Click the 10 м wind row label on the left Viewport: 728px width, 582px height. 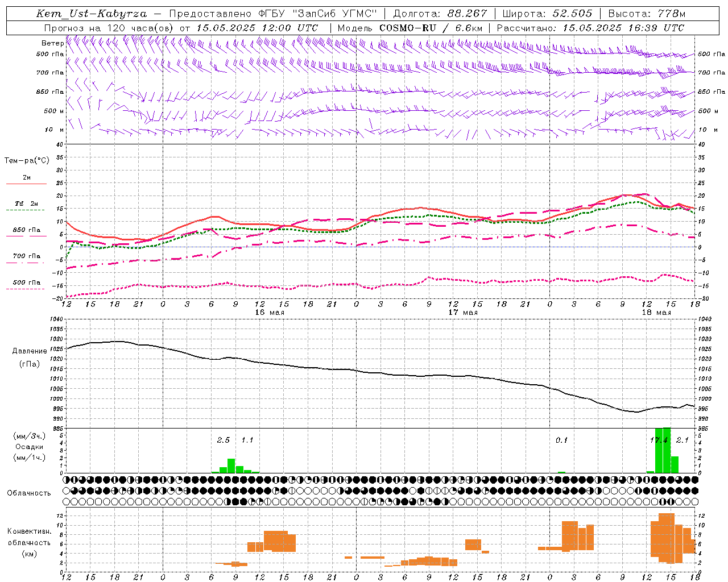point(54,130)
